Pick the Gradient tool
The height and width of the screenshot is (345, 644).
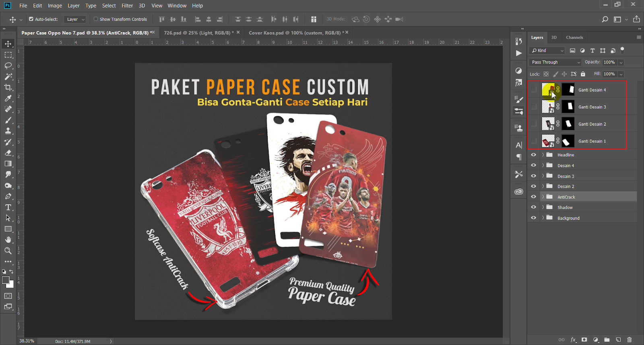tap(8, 164)
